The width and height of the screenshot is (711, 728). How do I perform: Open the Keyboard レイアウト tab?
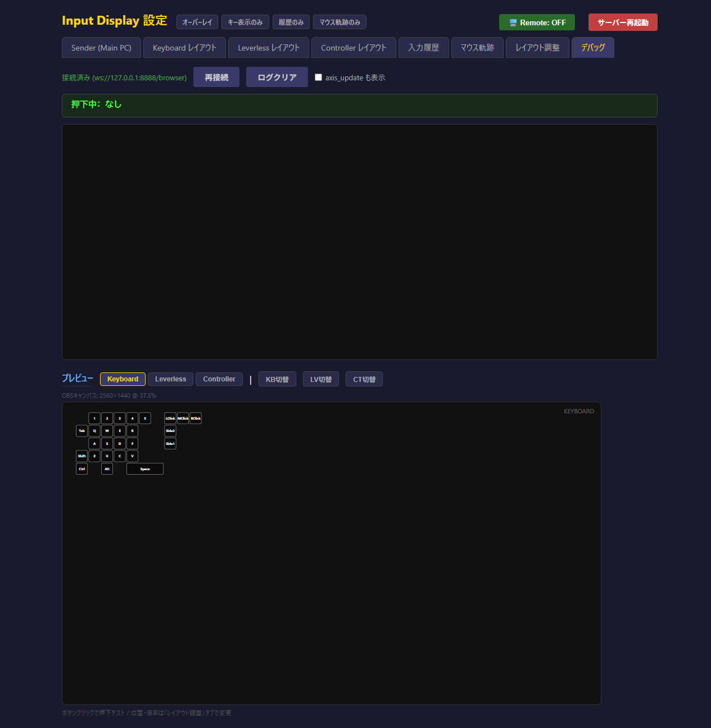click(184, 48)
